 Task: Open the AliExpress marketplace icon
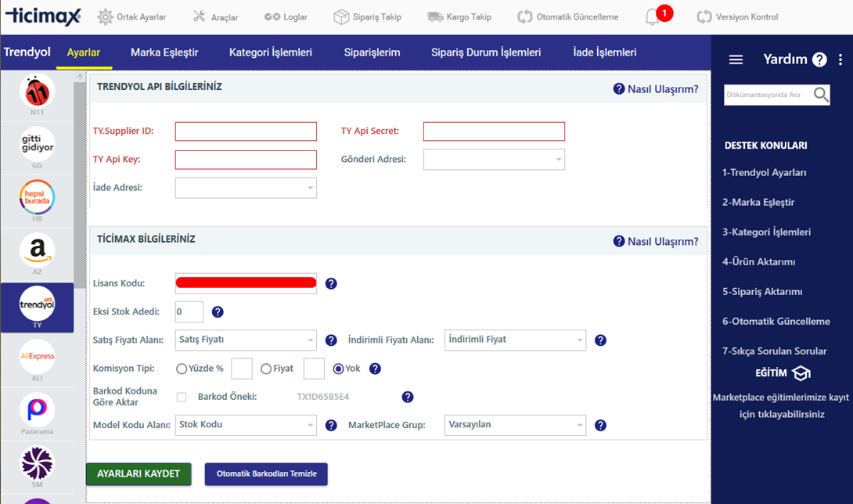[37, 357]
